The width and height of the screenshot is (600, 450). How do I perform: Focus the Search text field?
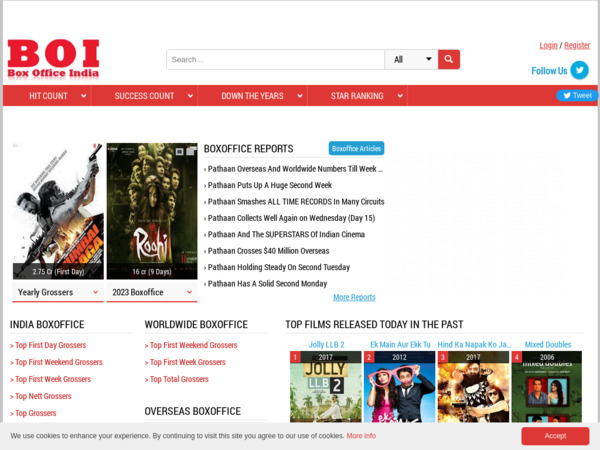point(276,59)
